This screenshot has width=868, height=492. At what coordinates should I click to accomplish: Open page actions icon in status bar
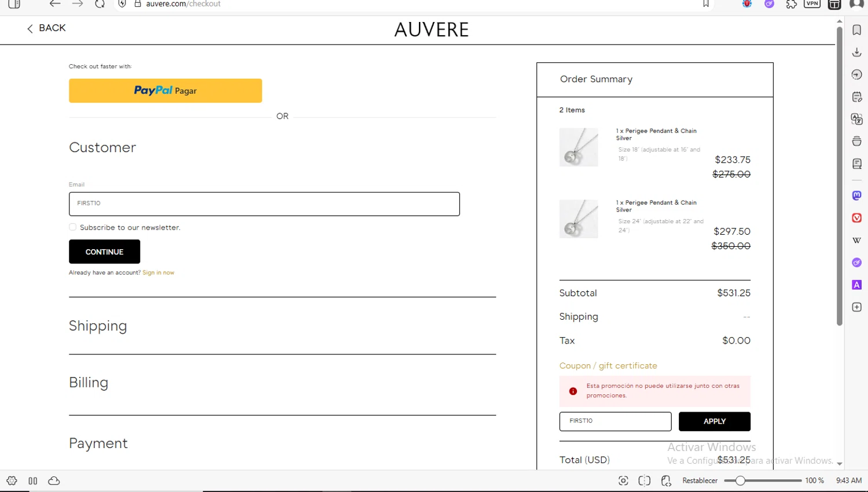click(666, 481)
